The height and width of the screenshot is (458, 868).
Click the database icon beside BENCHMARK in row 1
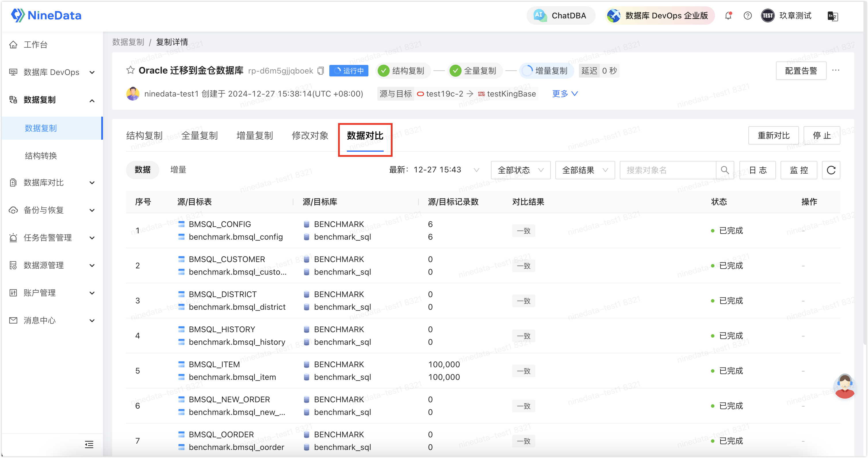(306, 224)
